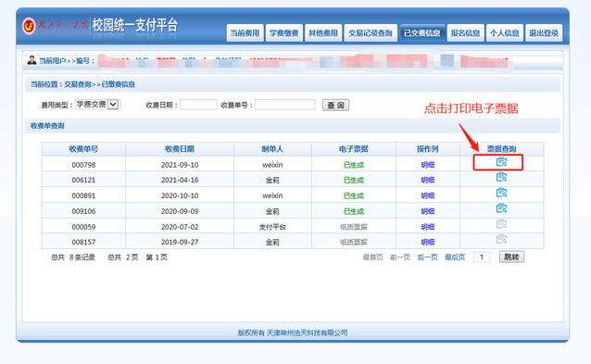Click footer text 天津神州浩天科技有限公司
The image size is (591, 364).
coord(308,333)
